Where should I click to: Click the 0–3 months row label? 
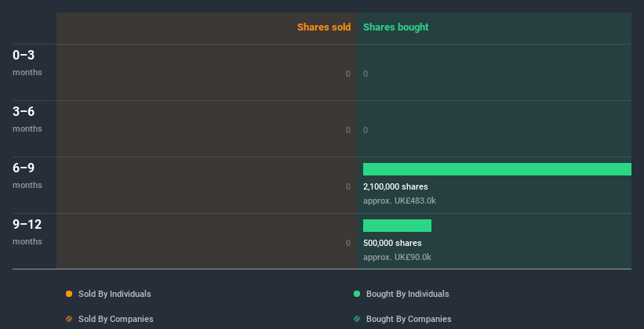click(27, 63)
